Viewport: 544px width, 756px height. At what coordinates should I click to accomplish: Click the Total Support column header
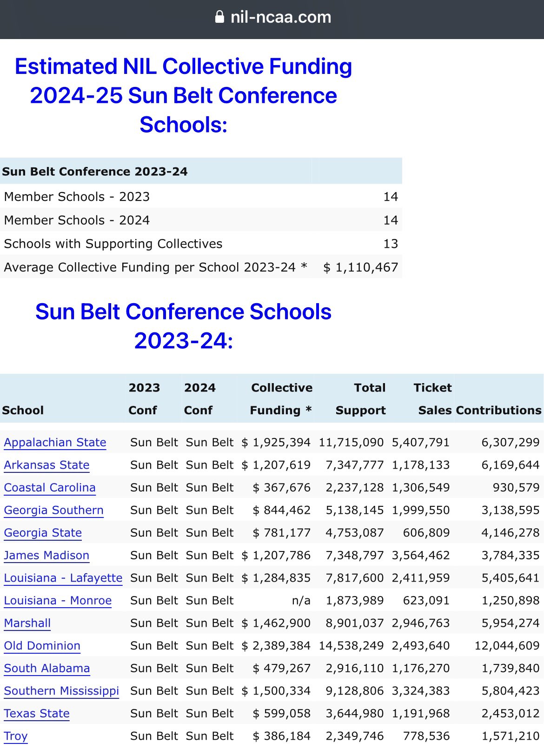click(361, 399)
